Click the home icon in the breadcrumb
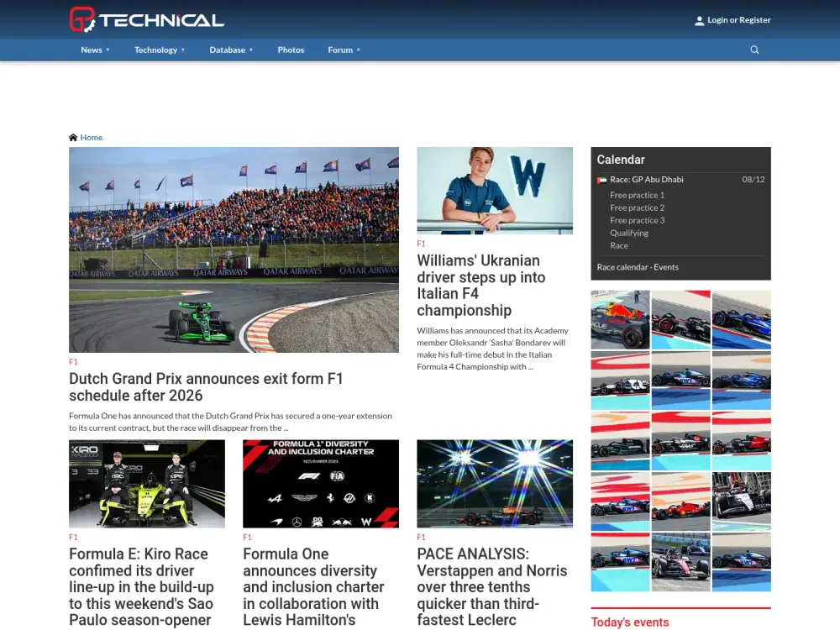This screenshot has width=840, height=630. click(73, 137)
